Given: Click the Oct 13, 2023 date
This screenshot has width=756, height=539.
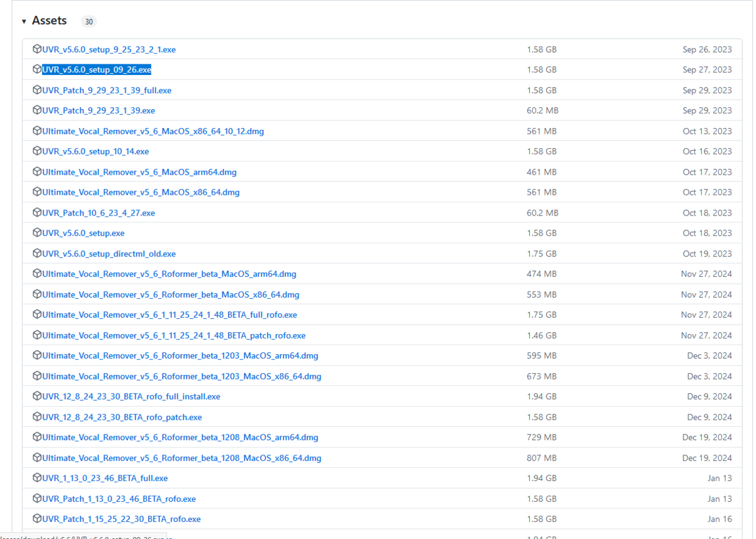Looking at the screenshot, I should (x=707, y=131).
